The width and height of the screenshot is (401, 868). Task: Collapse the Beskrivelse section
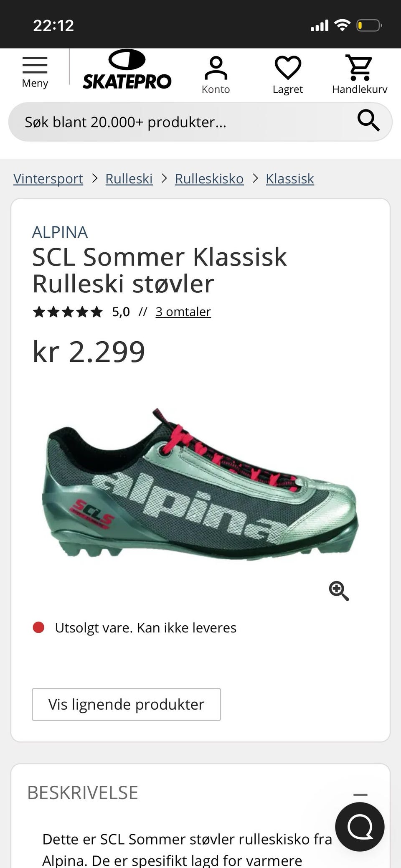point(360,794)
